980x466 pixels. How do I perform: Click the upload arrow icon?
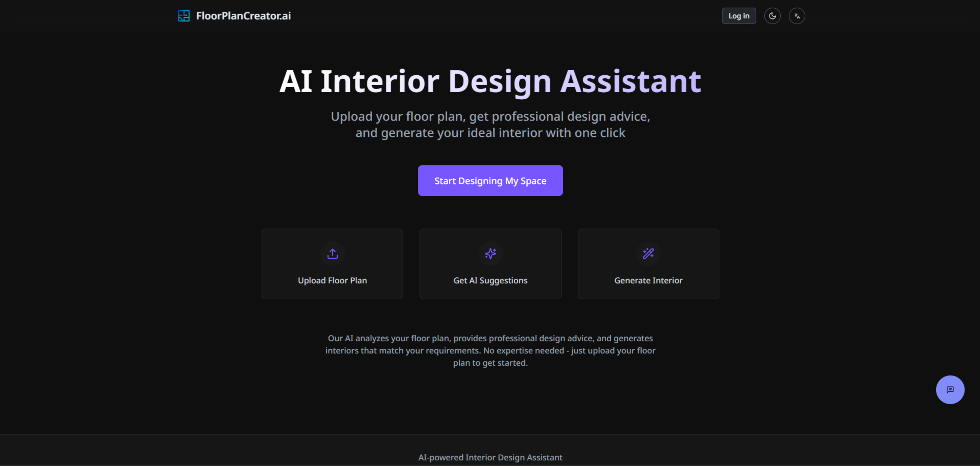pos(332,253)
